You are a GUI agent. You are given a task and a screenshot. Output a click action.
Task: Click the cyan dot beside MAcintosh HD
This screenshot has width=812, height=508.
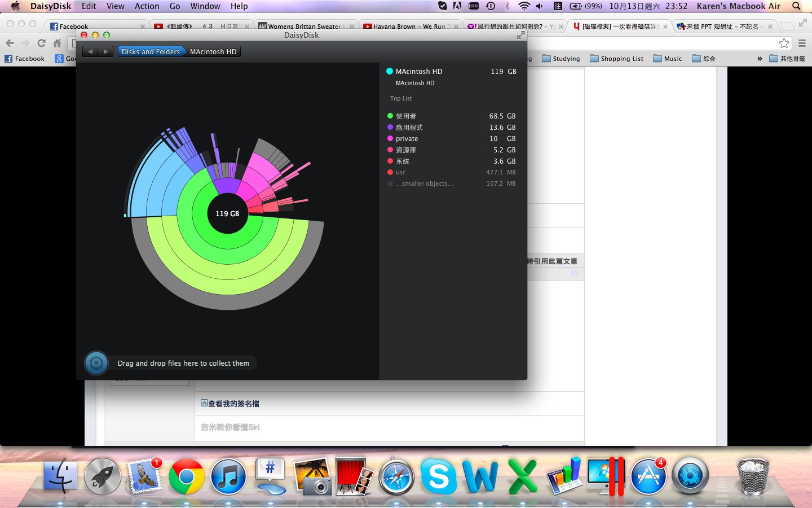[x=389, y=71]
